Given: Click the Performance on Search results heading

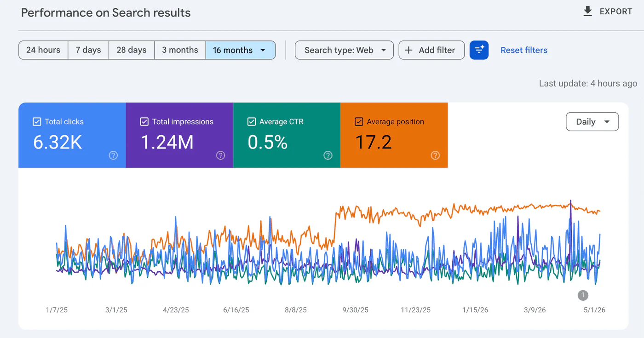Looking at the screenshot, I should click(106, 13).
